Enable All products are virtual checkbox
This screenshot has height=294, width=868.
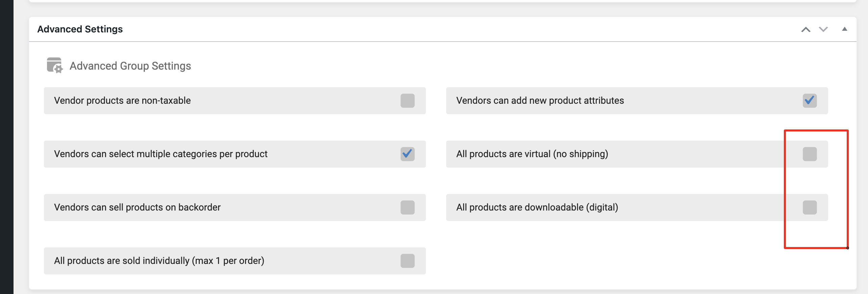(810, 154)
